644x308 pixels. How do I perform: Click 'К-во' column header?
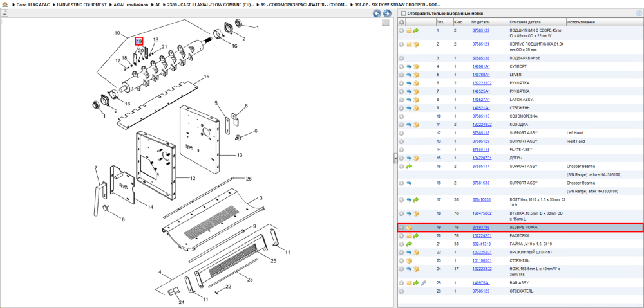coord(457,22)
